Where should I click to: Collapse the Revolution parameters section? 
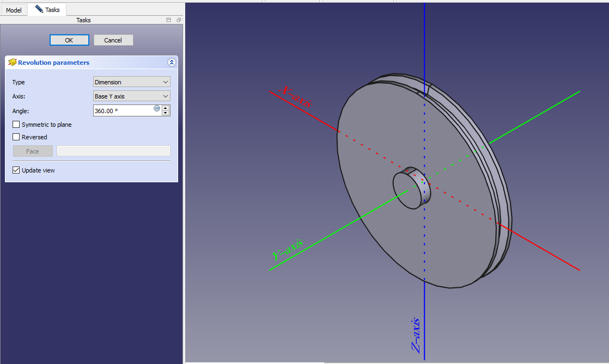click(172, 63)
